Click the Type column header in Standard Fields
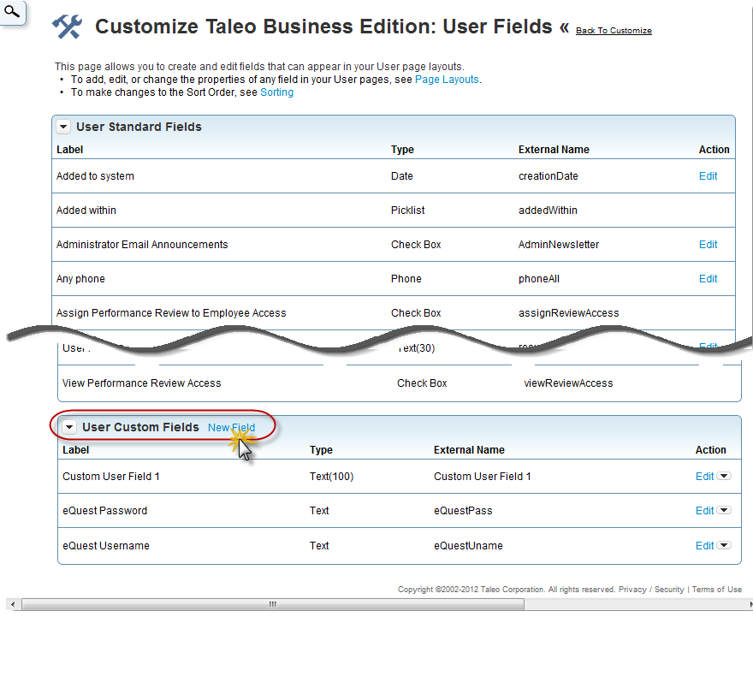Image resolution: width=753 pixels, height=700 pixels. click(402, 149)
